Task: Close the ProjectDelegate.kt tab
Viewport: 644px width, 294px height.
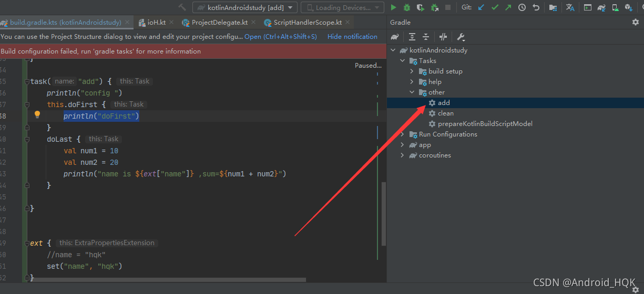Action: click(x=253, y=23)
